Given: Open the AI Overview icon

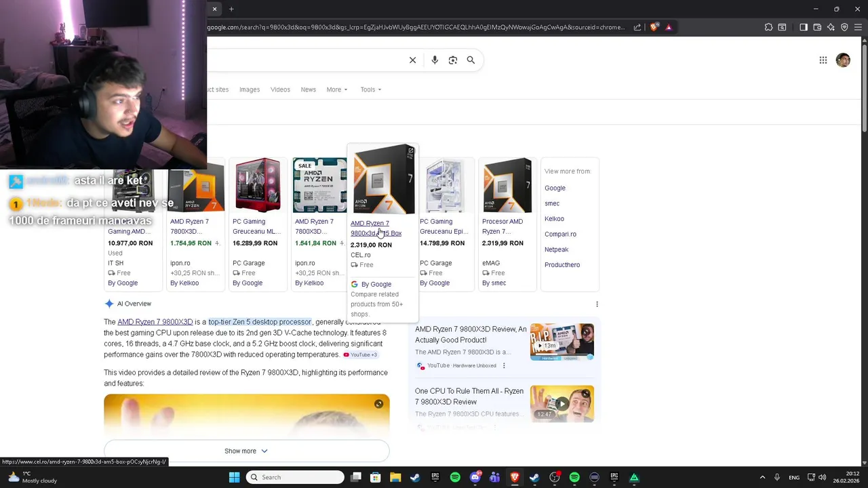Looking at the screenshot, I should [109, 304].
